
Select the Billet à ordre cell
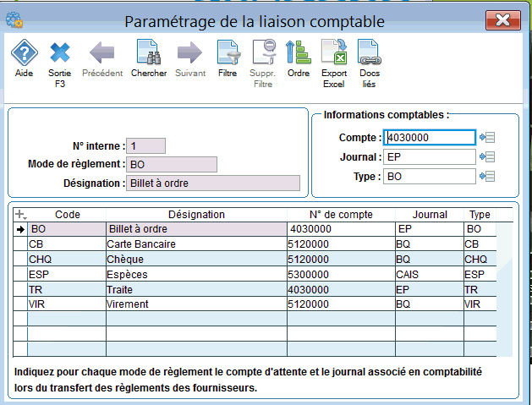tap(196, 229)
